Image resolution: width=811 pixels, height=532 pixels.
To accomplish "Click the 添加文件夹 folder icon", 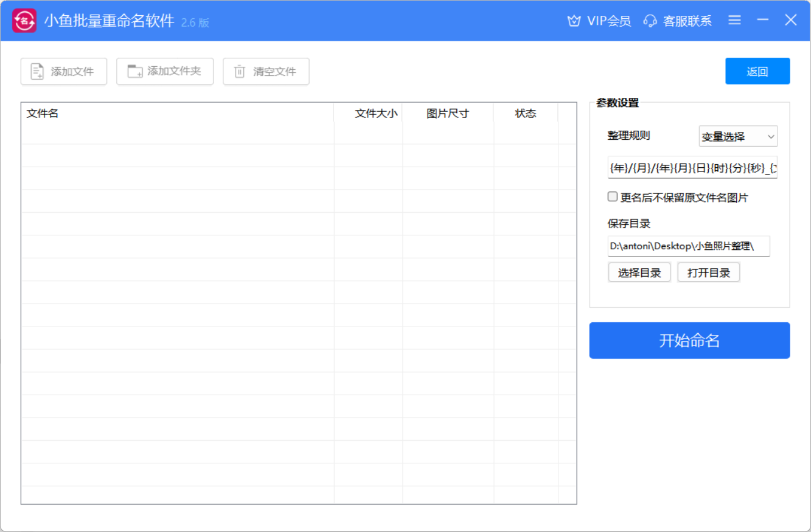I will [x=134, y=71].
